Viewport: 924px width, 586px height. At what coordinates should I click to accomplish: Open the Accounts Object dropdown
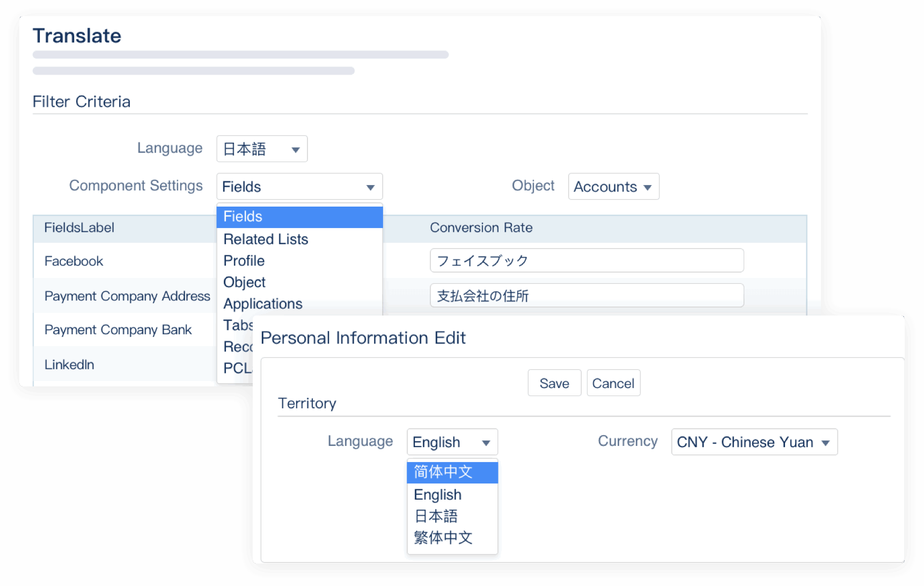(613, 187)
